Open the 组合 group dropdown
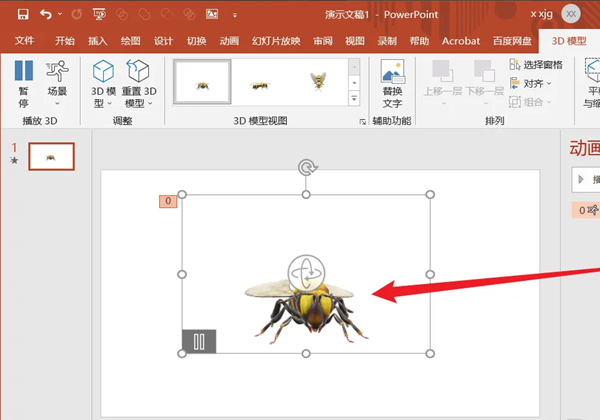This screenshot has width=600, height=420. pyautogui.click(x=530, y=102)
